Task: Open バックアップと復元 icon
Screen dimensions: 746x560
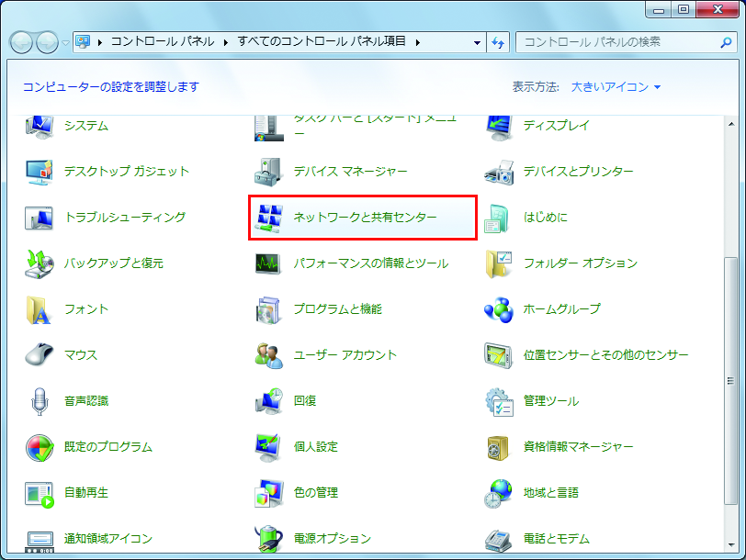Action: coord(40,263)
